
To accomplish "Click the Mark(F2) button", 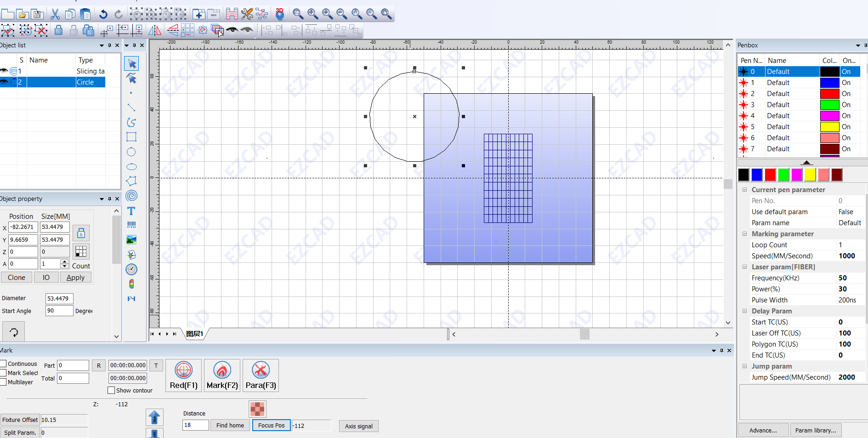I will 222,375.
